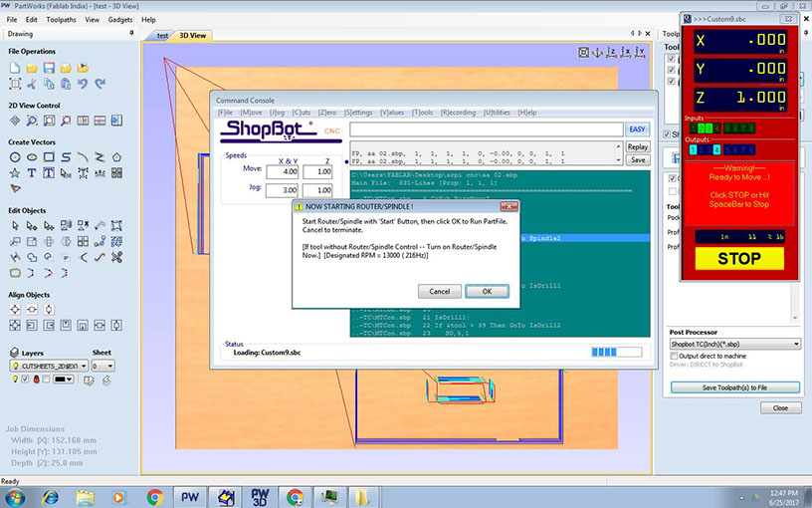Select the Draw Polygon tool
Screen dimensions: 812x508
coord(117,157)
